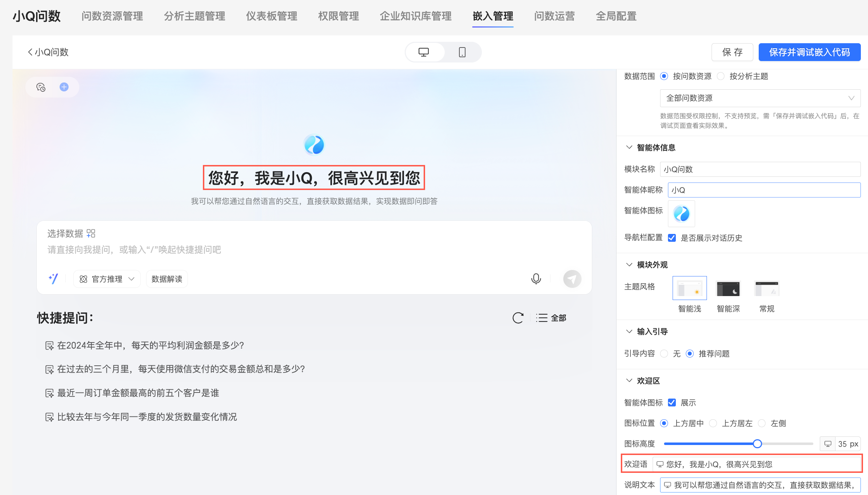Switch to desktop preview mode
Viewport: 868px width, 495px height.
tap(424, 52)
